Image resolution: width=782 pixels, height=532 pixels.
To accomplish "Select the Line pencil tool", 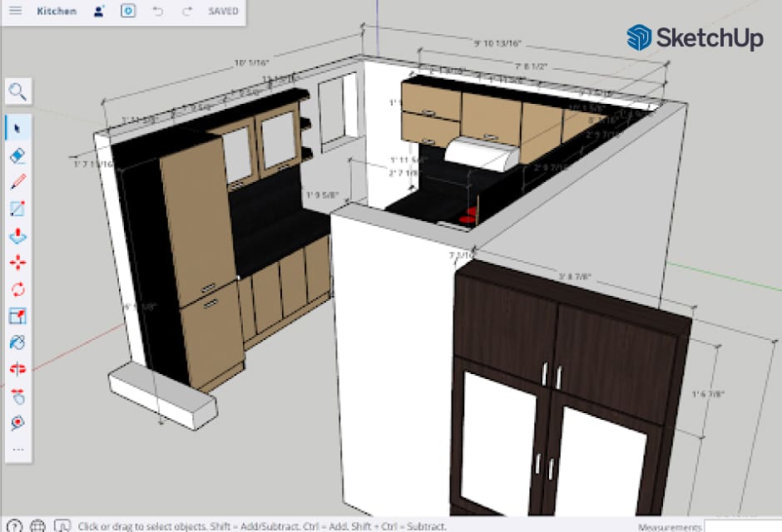I will [x=18, y=182].
